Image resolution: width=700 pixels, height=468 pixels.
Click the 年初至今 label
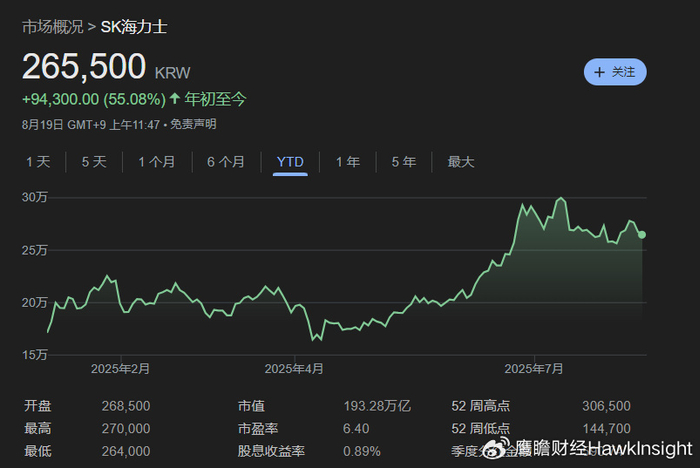coord(216,99)
